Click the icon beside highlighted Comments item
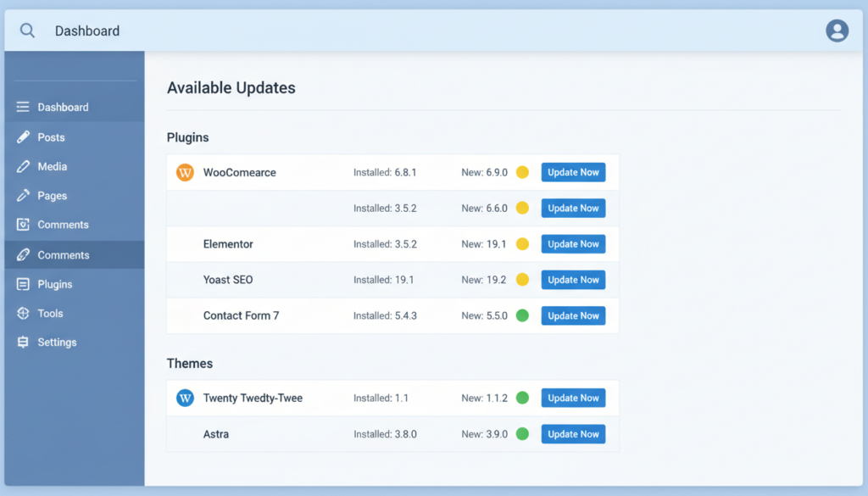 point(23,254)
